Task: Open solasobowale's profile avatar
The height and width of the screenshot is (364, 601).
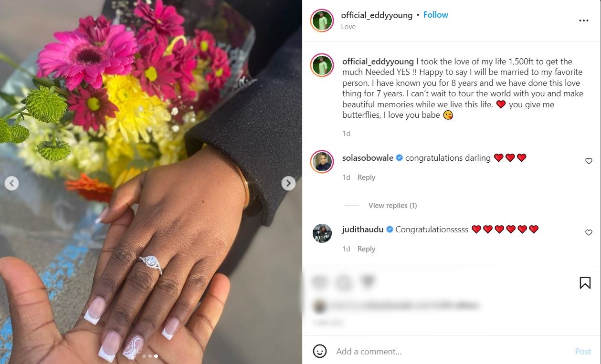Action: (x=322, y=162)
